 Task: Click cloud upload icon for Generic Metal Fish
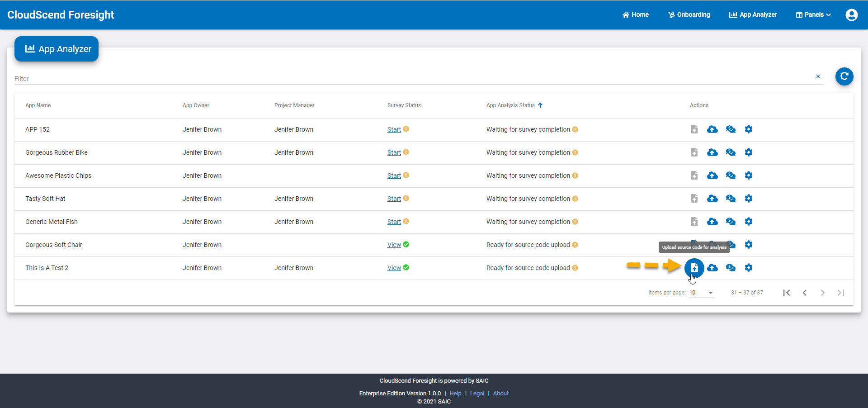click(712, 222)
